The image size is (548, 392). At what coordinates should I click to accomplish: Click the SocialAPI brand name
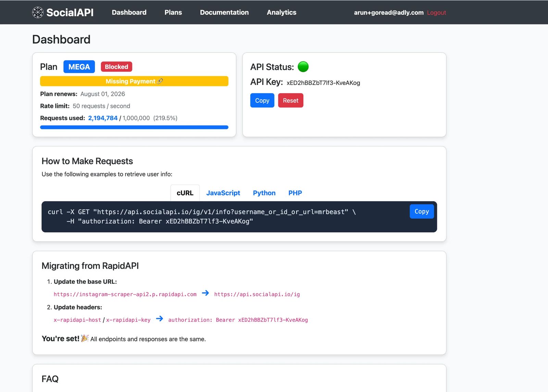click(x=70, y=12)
